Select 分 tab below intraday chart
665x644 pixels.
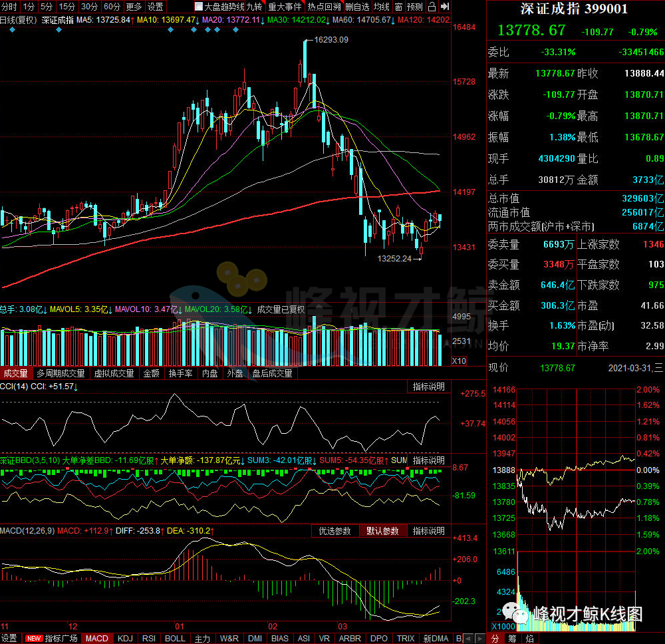pyautogui.click(x=495, y=639)
